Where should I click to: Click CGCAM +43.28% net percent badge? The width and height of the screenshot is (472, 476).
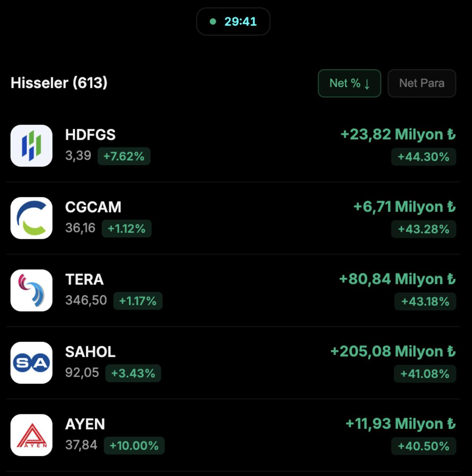tap(424, 229)
